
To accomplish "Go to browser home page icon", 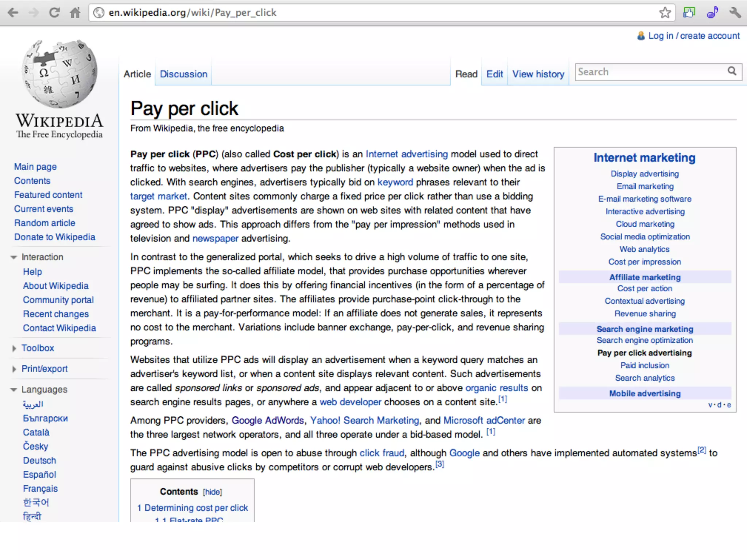I will 75,13.
